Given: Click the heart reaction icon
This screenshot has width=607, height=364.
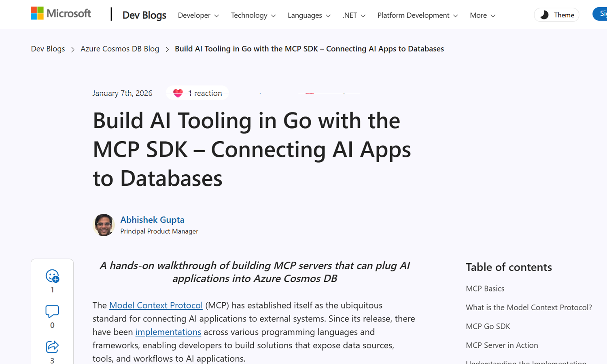Looking at the screenshot, I should (178, 93).
